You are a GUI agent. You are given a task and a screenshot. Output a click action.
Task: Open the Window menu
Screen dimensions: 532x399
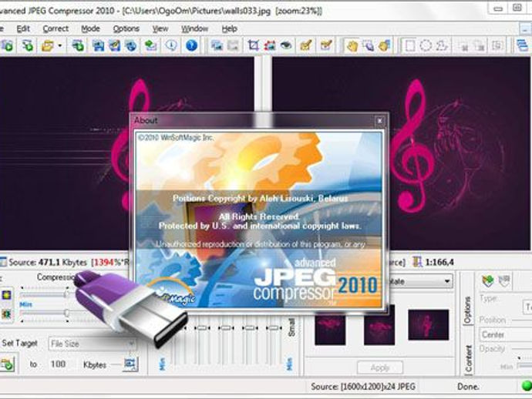click(x=194, y=28)
